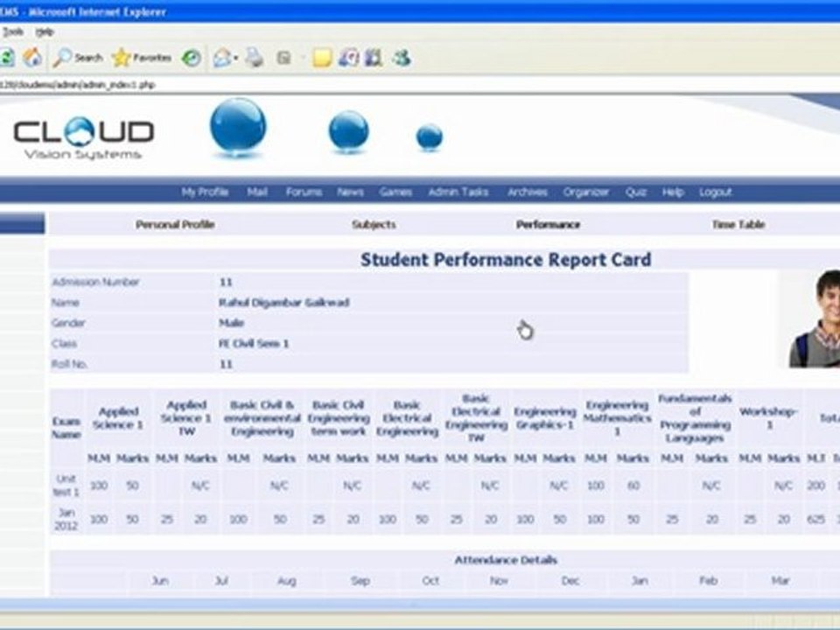Screen dimensions: 840x630
Task: Click the Jun attendance month column
Action: tap(160, 581)
